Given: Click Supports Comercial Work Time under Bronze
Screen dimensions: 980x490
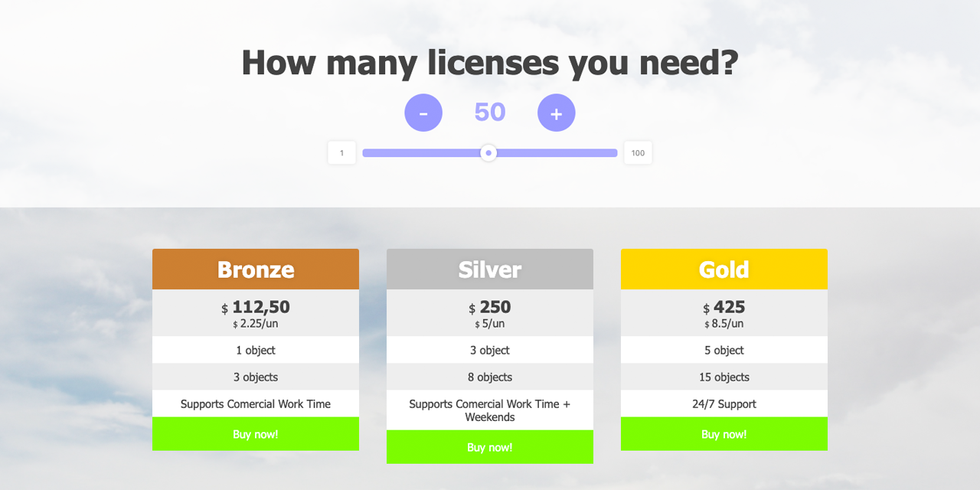Looking at the screenshot, I should tap(256, 403).
